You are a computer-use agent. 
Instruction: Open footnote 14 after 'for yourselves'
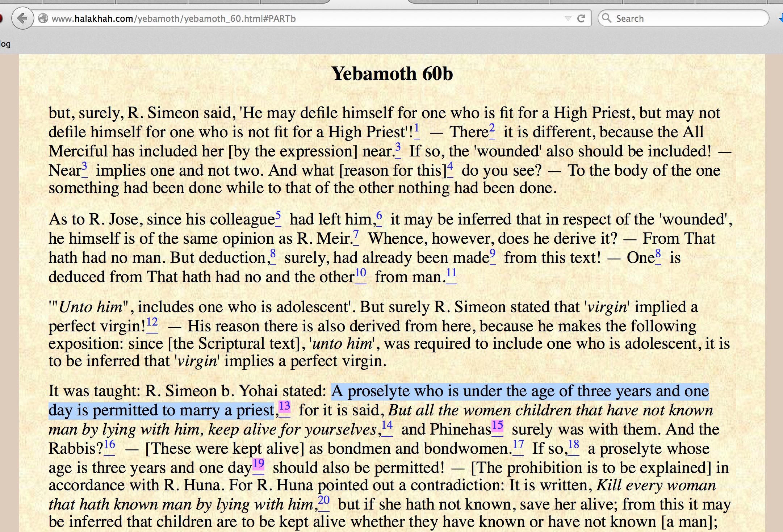coord(387,426)
